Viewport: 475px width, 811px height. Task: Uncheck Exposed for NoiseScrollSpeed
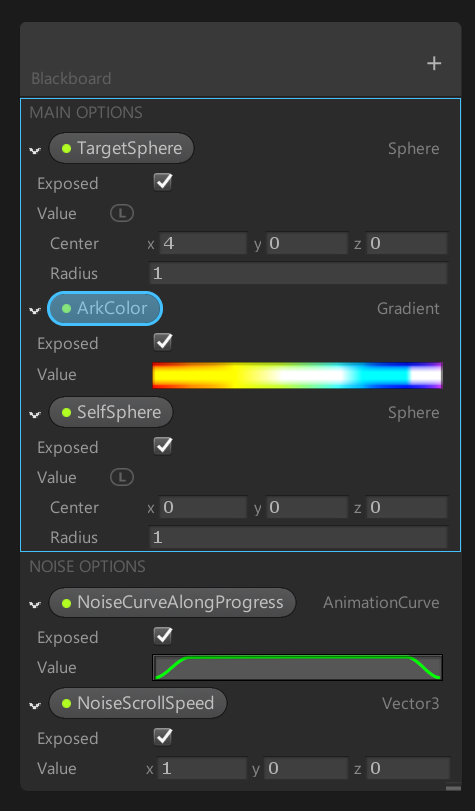pos(163,737)
